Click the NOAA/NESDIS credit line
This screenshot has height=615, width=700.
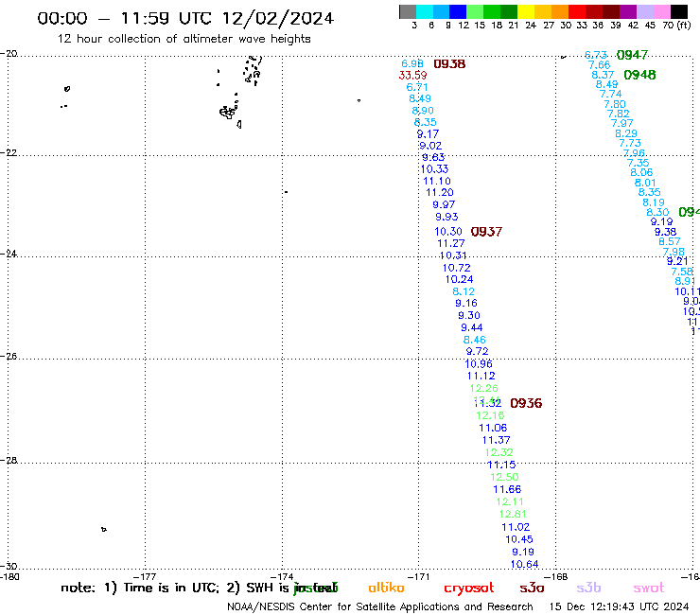[380, 607]
